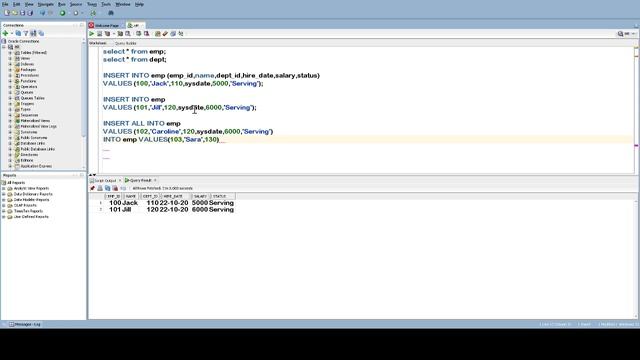
Task: Expand the Triggers tree node
Action: pyautogui.click(x=10, y=104)
